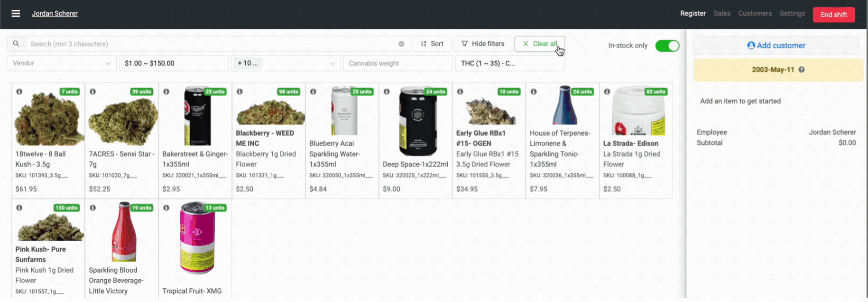Click the Add customer button
The width and height of the screenshot is (868, 302).
click(776, 46)
